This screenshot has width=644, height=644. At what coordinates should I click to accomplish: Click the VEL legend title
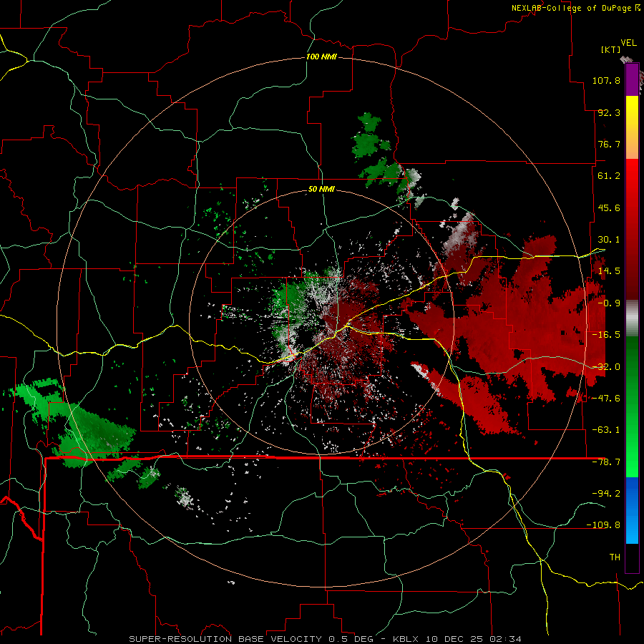[628, 43]
